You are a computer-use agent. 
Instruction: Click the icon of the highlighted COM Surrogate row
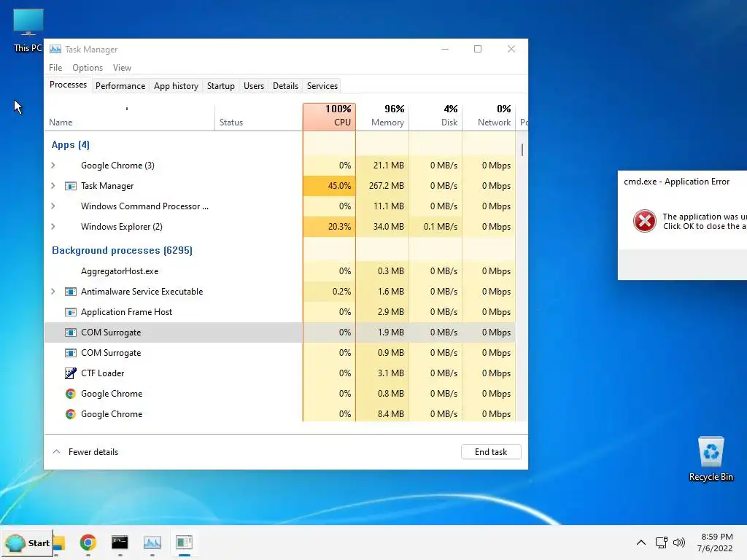(71, 332)
